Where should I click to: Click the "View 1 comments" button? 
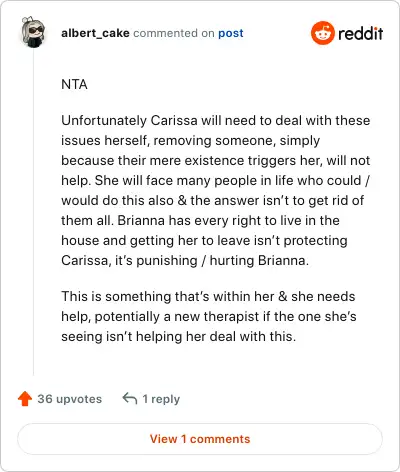click(x=200, y=439)
